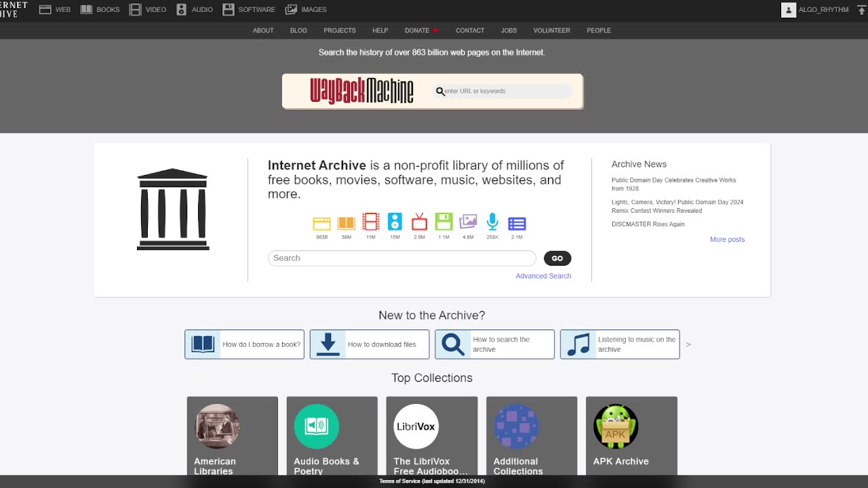The height and width of the screenshot is (488, 868).
Task: Click the Internet Archive building logo
Action: click(173, 209)
